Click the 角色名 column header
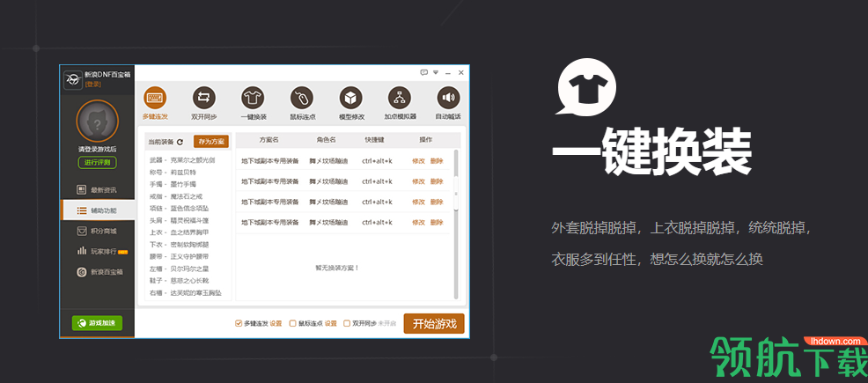The image size is (868, 383). [326, 139]
